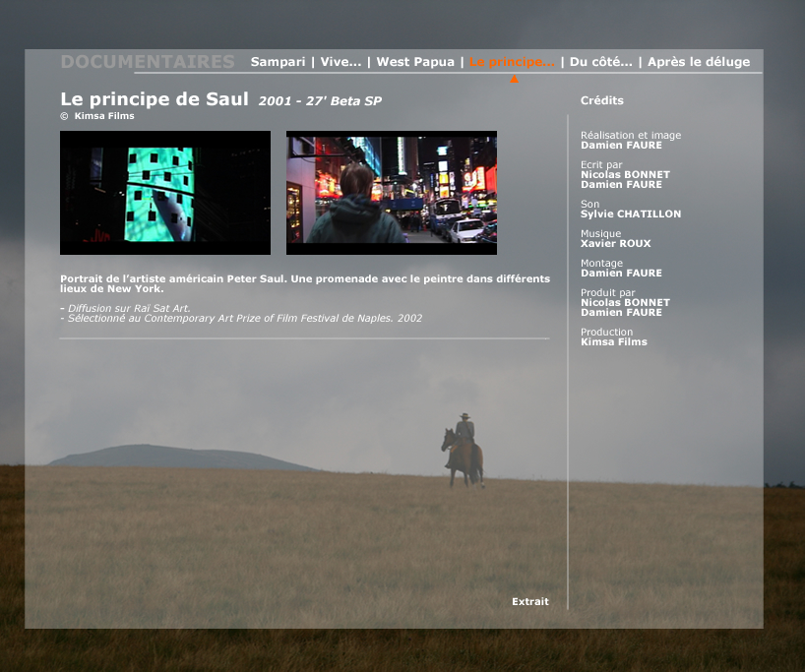Select the West Papua tab
This screenshot has width=805, height=672.
[415, 62]
